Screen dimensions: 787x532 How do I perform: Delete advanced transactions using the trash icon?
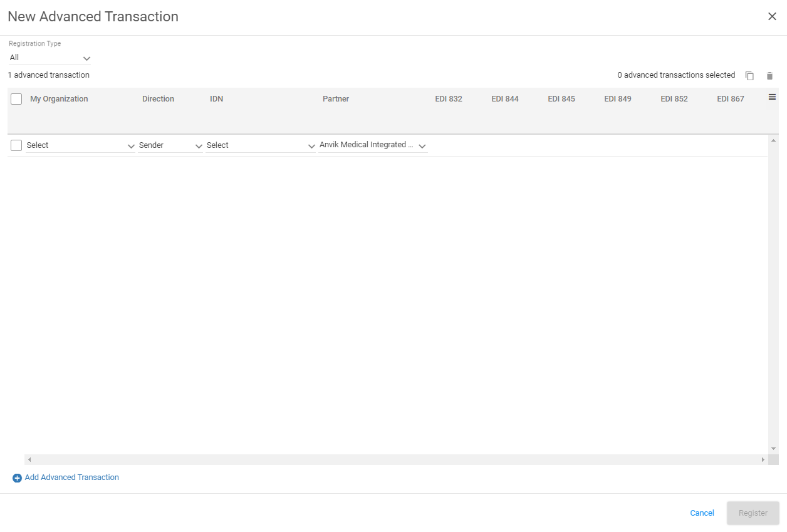coord(770,75)
